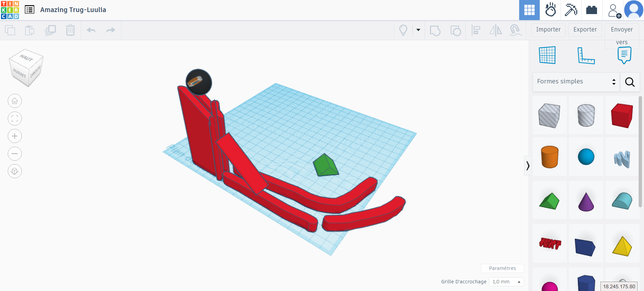Select the red box shape
Screen dimensions: 644x291
coord(622,116)
